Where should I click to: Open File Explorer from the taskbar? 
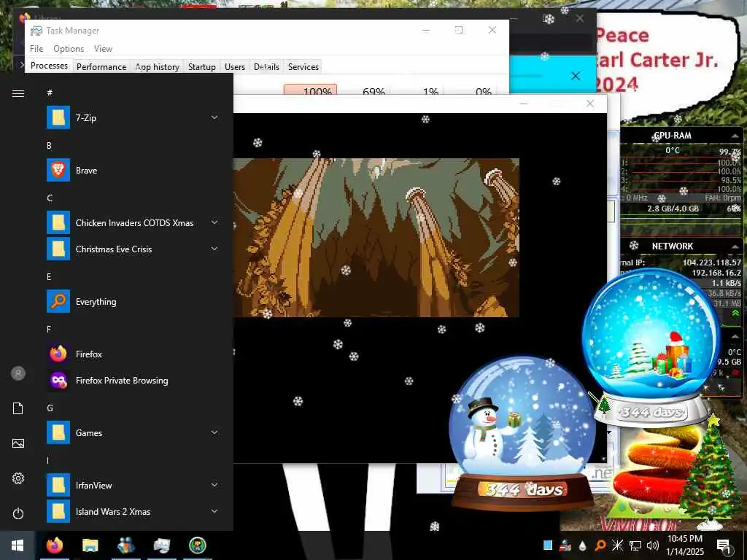pyautogui.click(x=90, y=545)
